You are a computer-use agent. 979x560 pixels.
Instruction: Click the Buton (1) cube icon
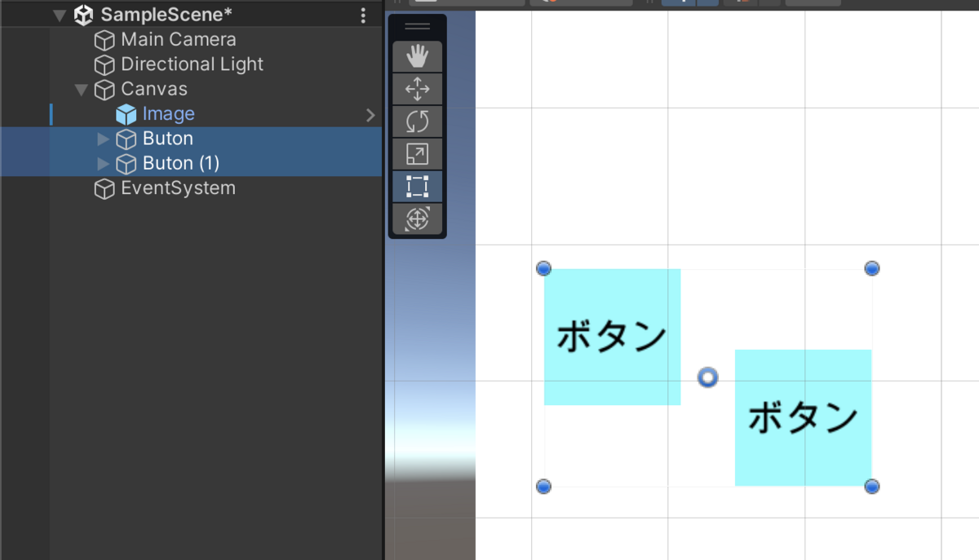[x=126, y=164]
